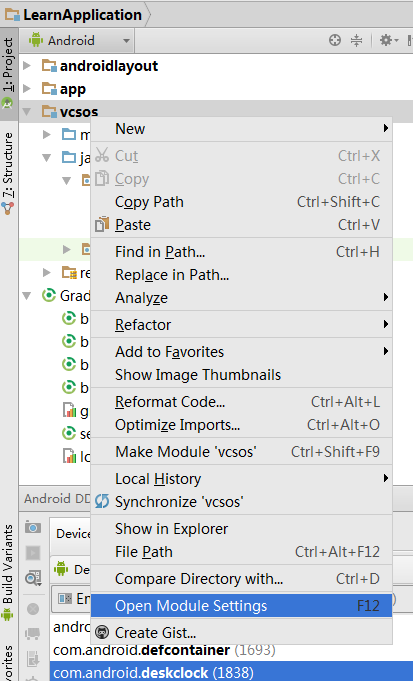
Task: Select com.android.deskclock process row
Action: click(x=231, y=672)
